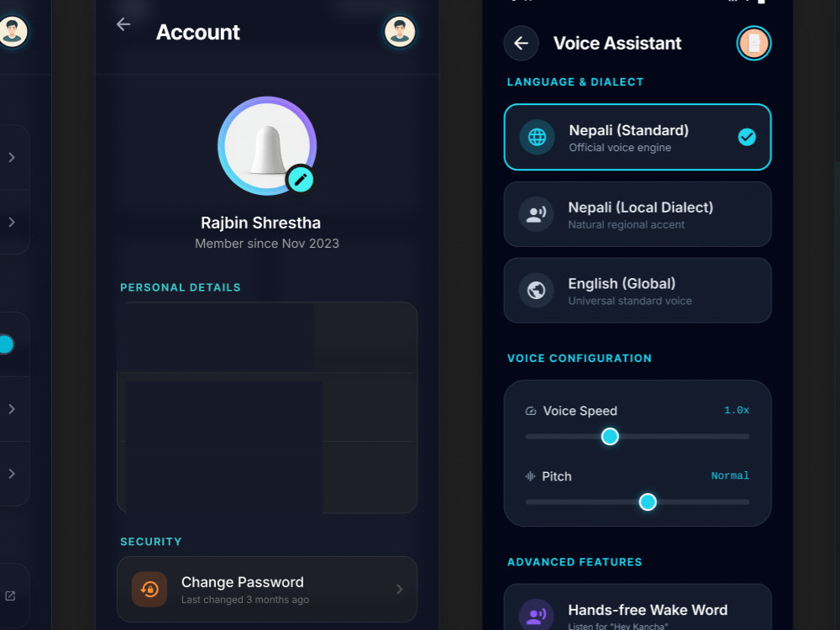The width and height of the screenshot is (840, 630).
Task: Click the ADVANCED FEATURES heading
Action: [575, 562]
